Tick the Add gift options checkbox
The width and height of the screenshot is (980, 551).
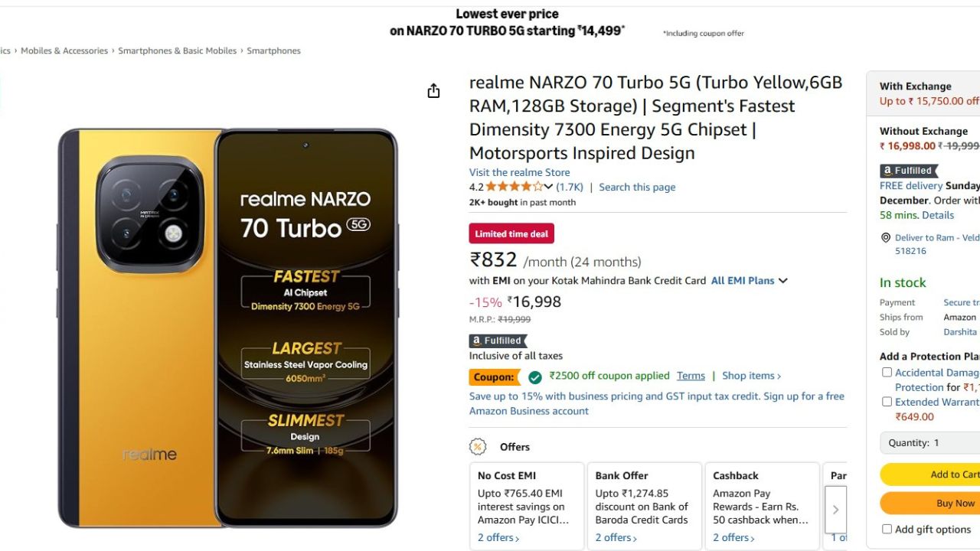(887, 529)
